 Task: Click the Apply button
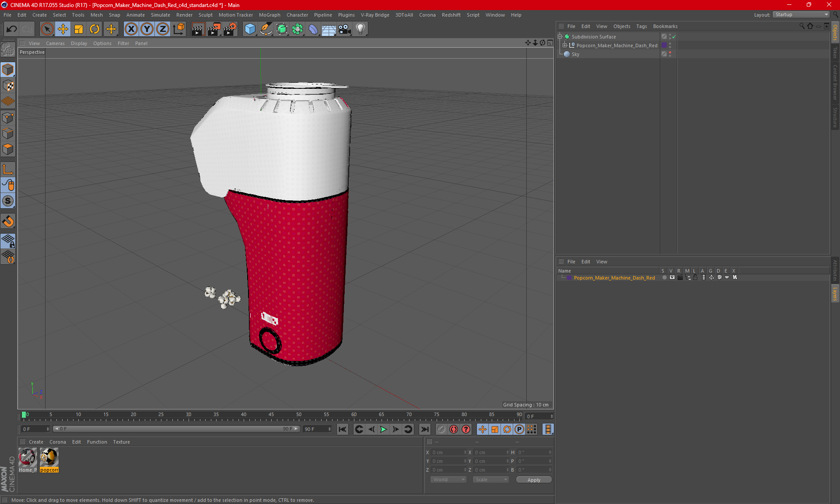pos(534,480)
